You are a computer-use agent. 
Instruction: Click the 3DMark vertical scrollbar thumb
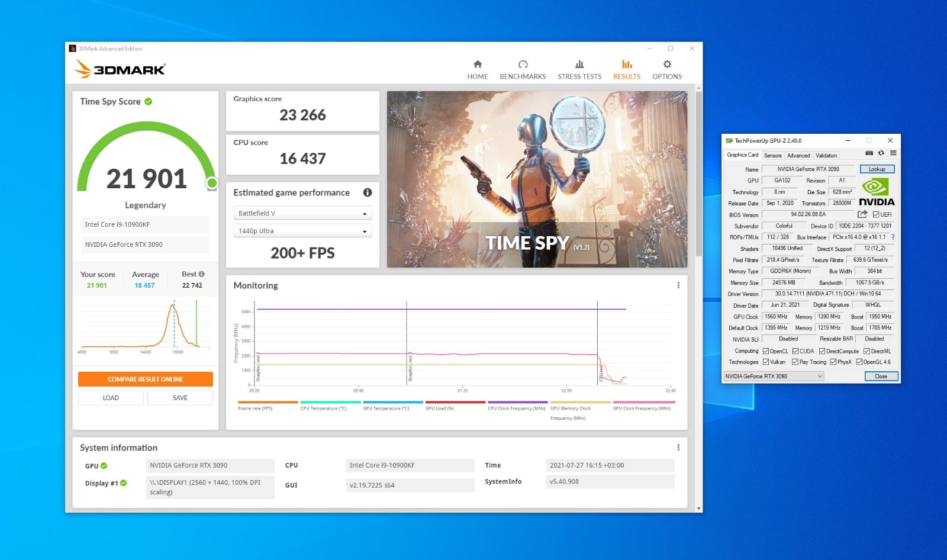[x=699, y=173]
